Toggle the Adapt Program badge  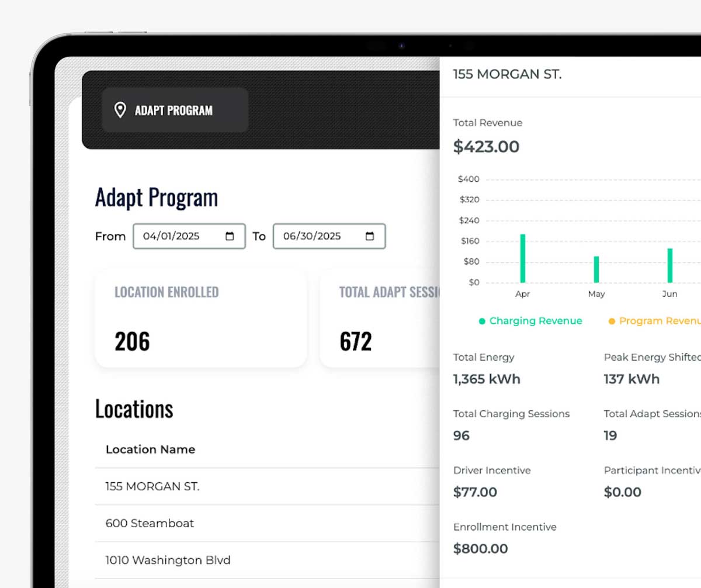click(x=175, y=109)
